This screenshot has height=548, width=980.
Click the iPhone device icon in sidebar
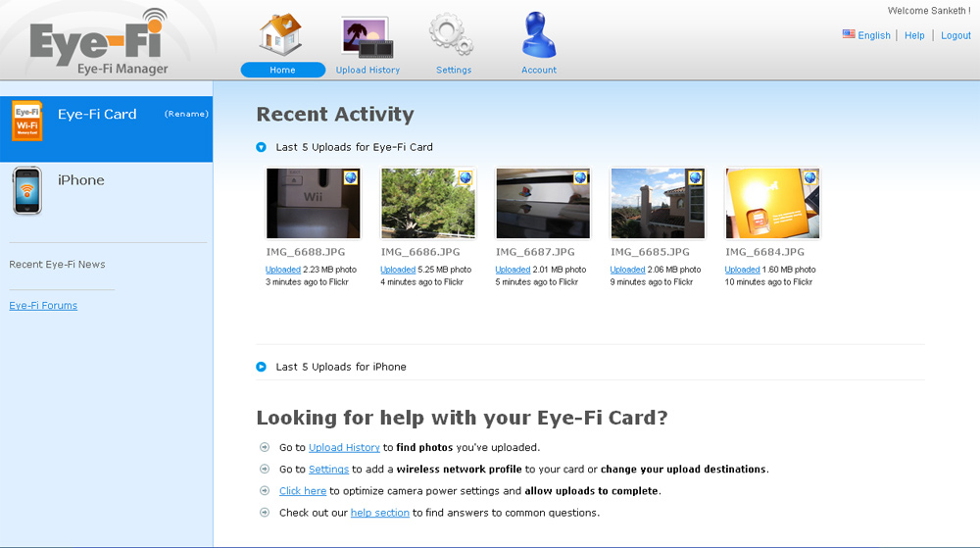tap(27, 190)
